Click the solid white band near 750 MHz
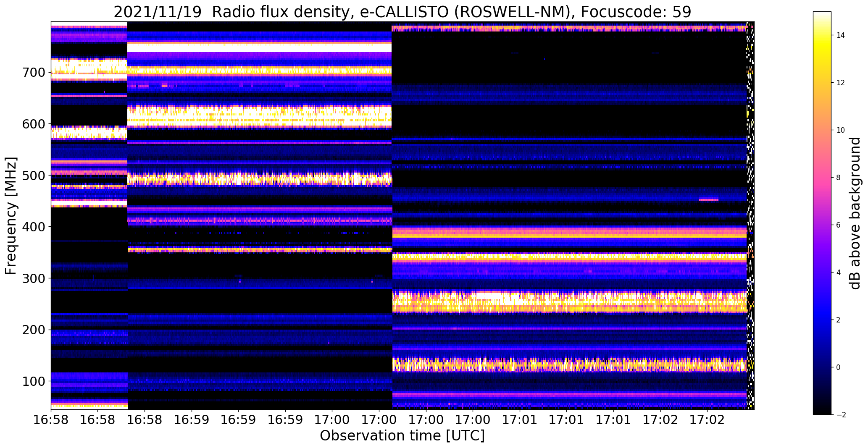Image resolution: width=868 pixels, height=448 pixels. 259,48
